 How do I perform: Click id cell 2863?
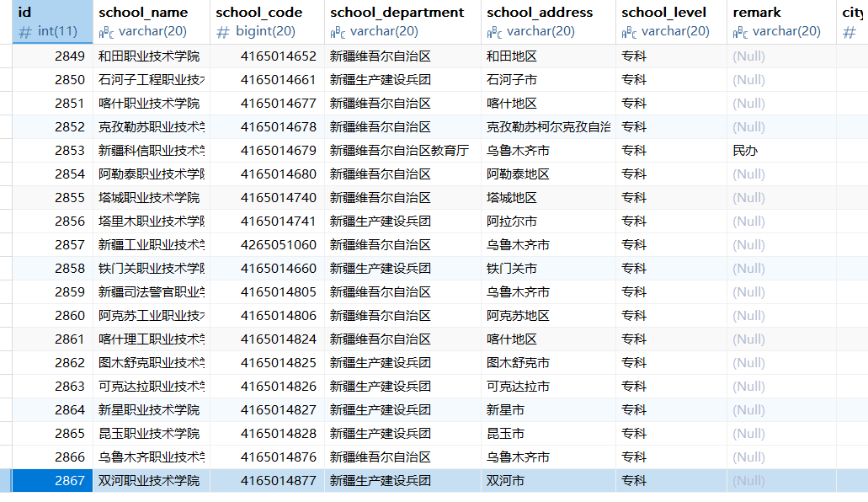[x=52, y=387]
